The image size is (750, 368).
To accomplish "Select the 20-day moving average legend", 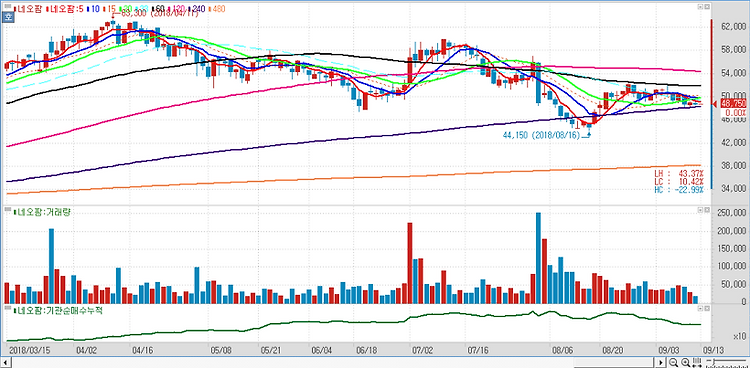I will pos(126,9).
